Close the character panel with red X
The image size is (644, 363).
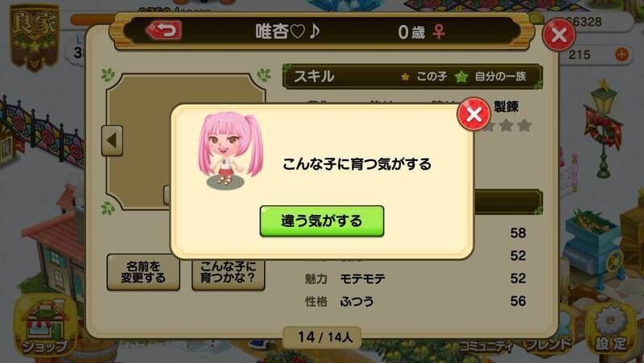point(559,35)
